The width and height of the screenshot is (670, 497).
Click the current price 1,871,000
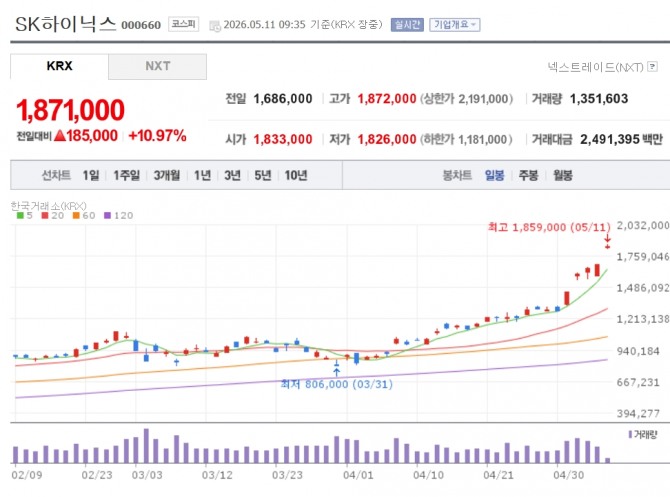tap(71, 110)
